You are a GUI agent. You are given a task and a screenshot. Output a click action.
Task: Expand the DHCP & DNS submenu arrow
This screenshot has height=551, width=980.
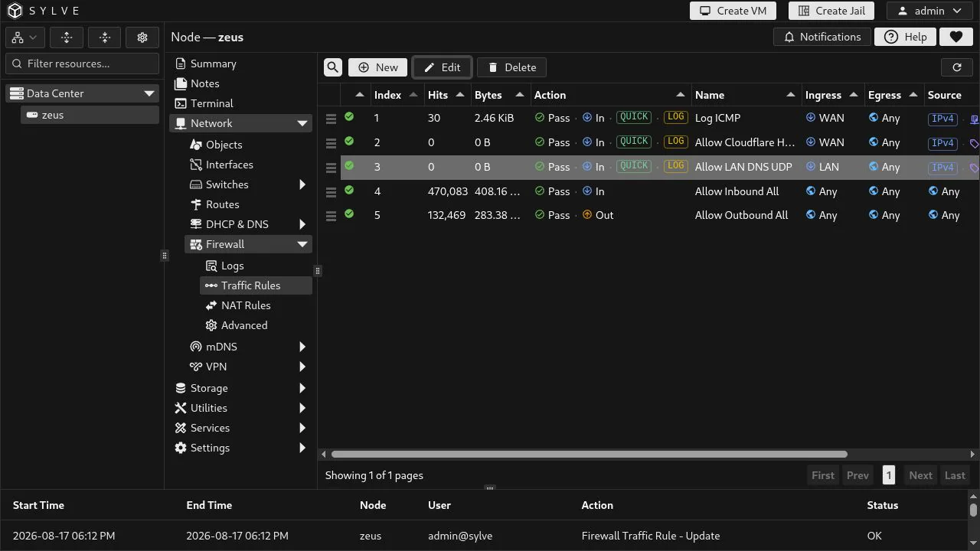(302, 224)
